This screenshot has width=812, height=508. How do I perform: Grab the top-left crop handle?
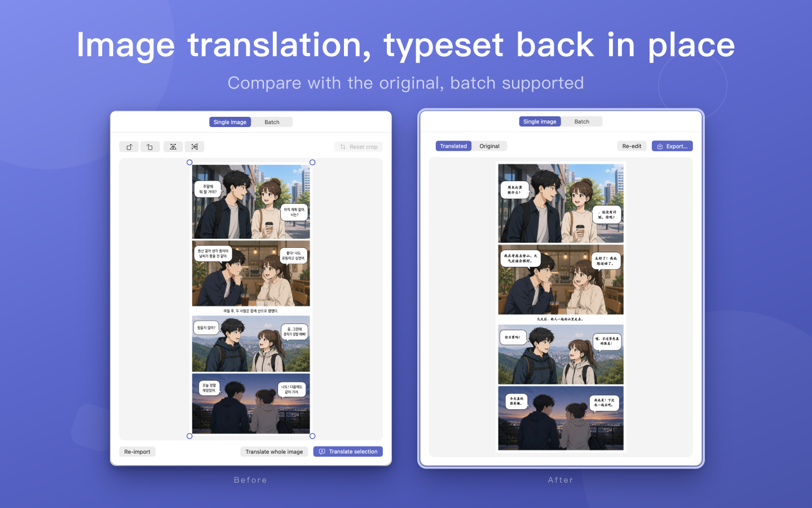tap(189, 163)
